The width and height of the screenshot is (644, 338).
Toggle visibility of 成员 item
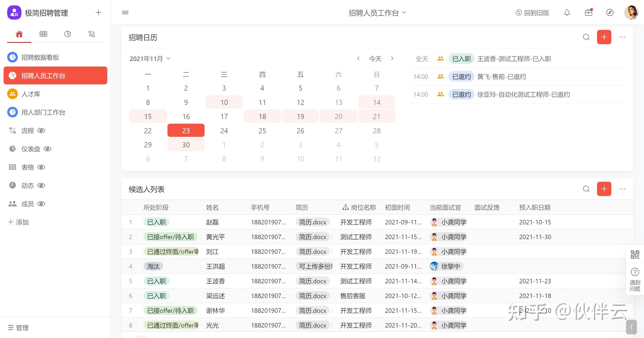pos(41,204)
